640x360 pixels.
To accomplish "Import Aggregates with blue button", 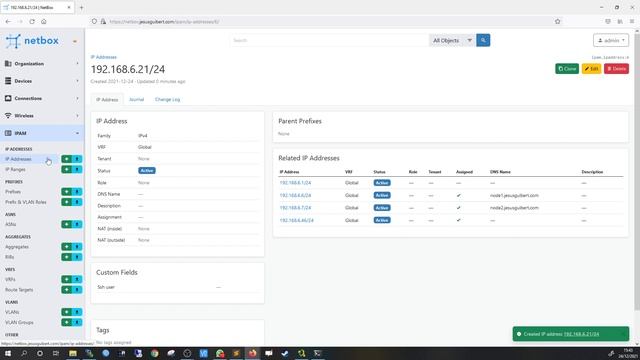I will tap(77, 247).
